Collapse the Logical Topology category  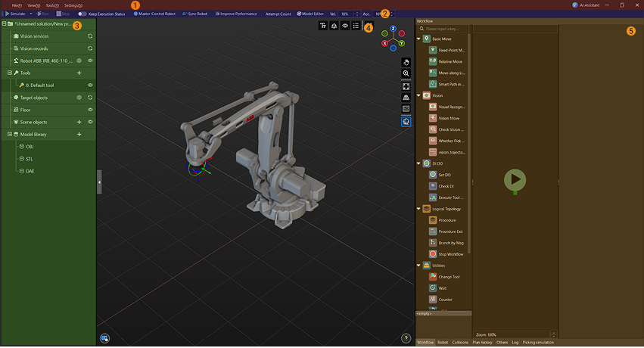419,209
